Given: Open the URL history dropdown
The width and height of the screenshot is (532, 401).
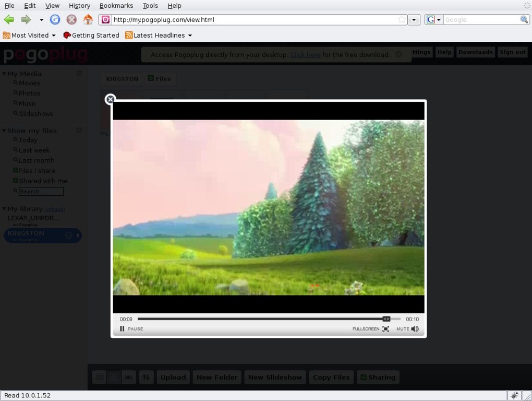Looking at the screenshot, I should pyautogui.click(x=414, y=20).
